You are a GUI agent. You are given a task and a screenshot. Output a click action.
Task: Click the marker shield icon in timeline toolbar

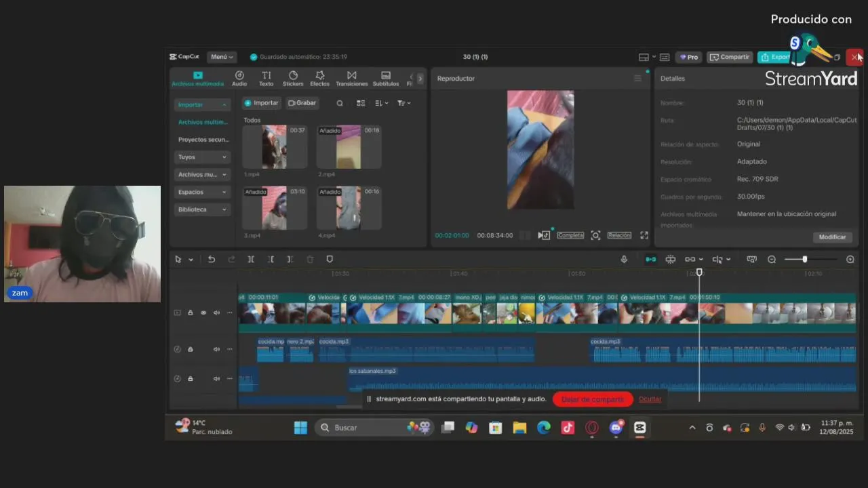(x=330, y=260)
